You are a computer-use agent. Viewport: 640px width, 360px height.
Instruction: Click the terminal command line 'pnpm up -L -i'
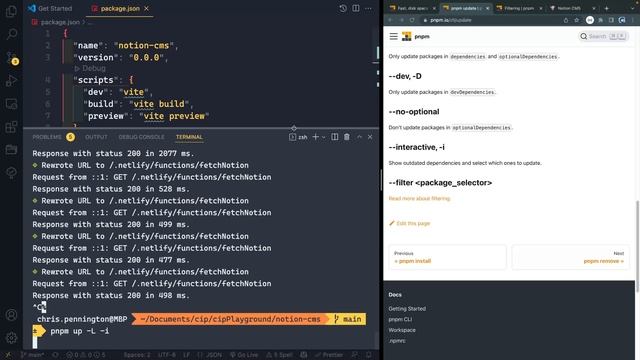click(x=80, y=331)
